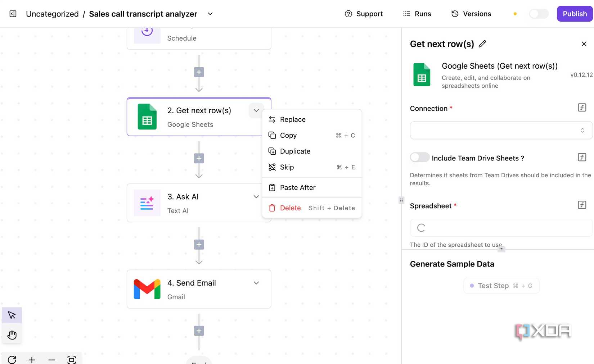Click the Publish button
594x364 pixels.
[x=574, y=13]
